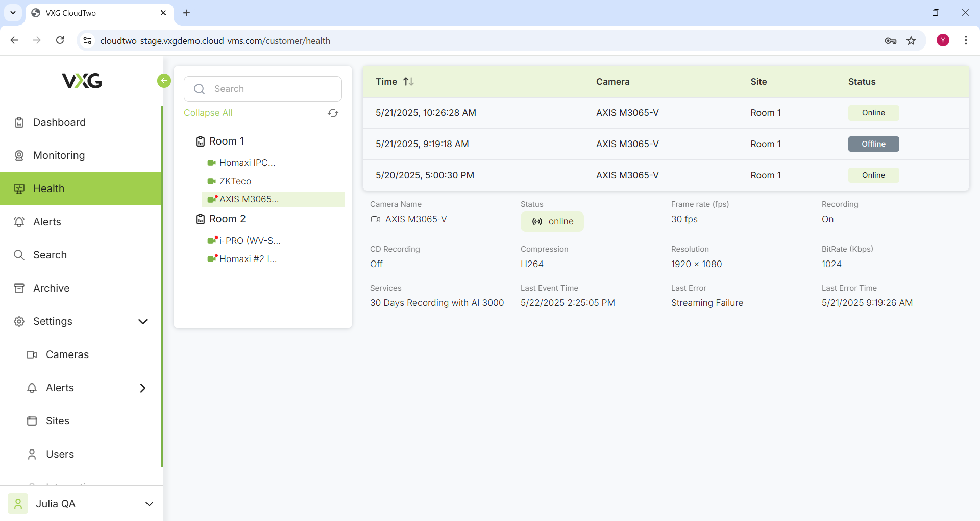
Task: Open the Dashboard page
Action: tap(59, 122)
